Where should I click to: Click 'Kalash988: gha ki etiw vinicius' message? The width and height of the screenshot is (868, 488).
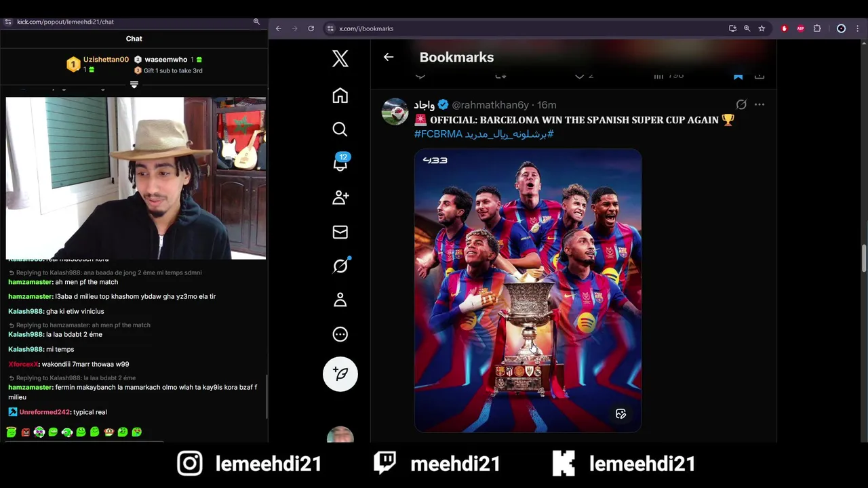pyautogui.click(x=56, y=311)
